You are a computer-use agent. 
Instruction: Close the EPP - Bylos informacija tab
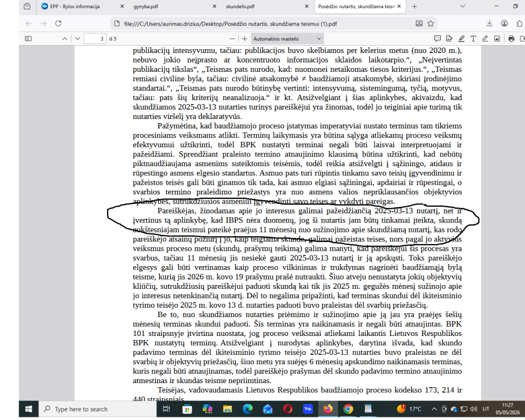(122, 6)
